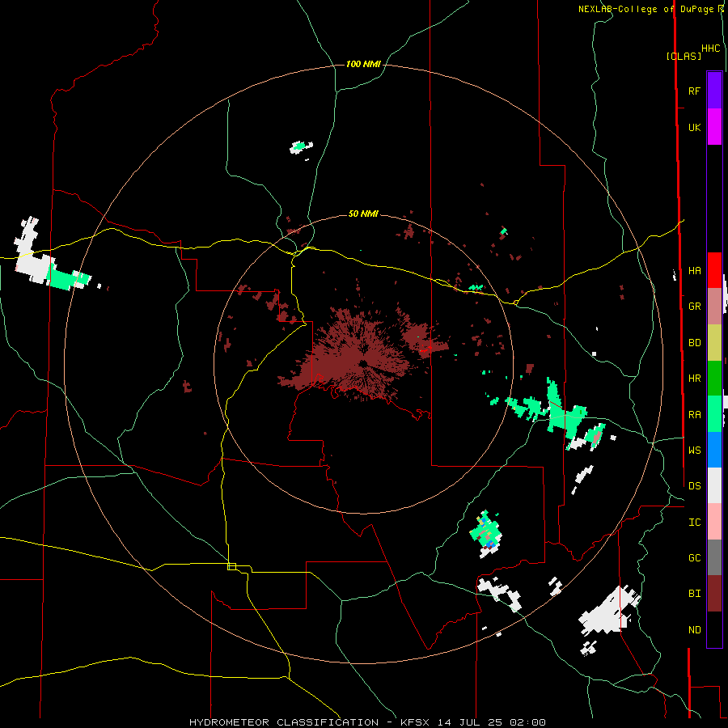Click the radar site center point
Image resolution: width=728 pixels, height=728 pixels.
click(363, 363)
